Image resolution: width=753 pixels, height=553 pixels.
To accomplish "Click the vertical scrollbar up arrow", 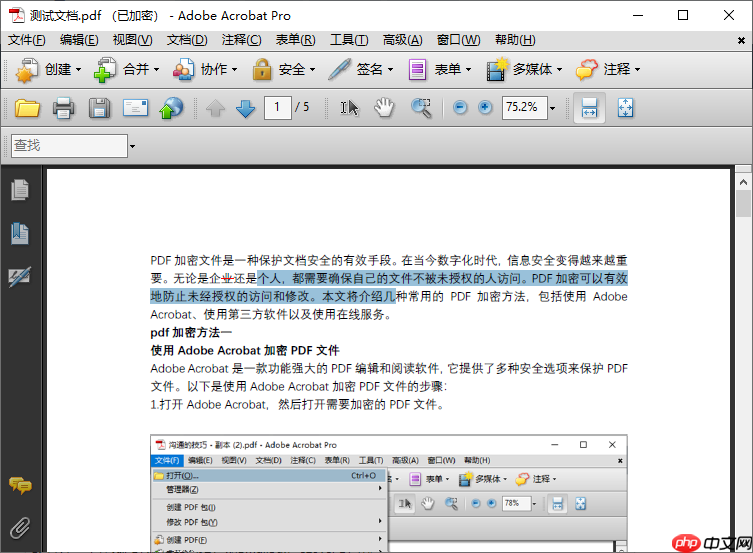I will pos(743,182).
